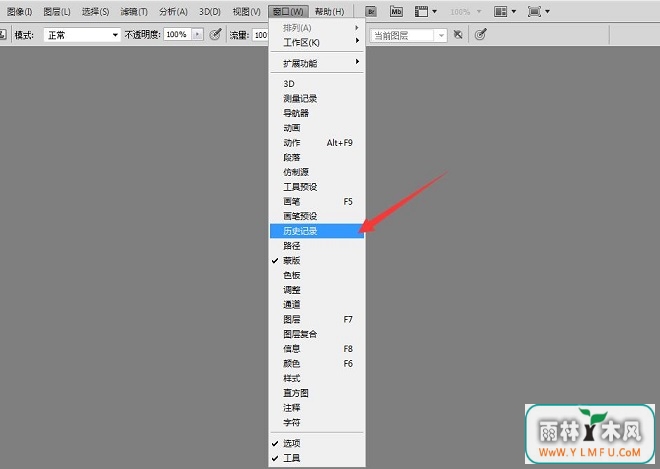660x469 pixels.
Task: Click the 流量 value field
Action: (x=261, y=35)
